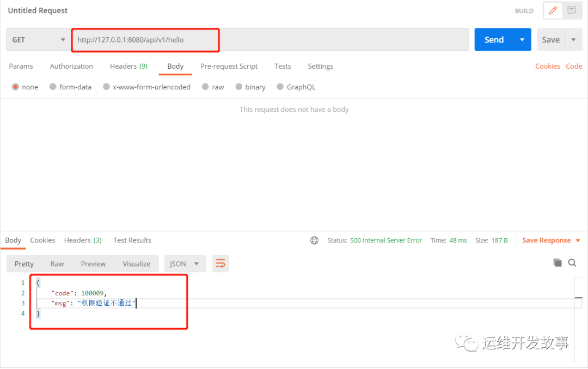The height and width of the screenshot is (369, 588).
Task: Expand the Send button arrow options
Action: point(522,40)
